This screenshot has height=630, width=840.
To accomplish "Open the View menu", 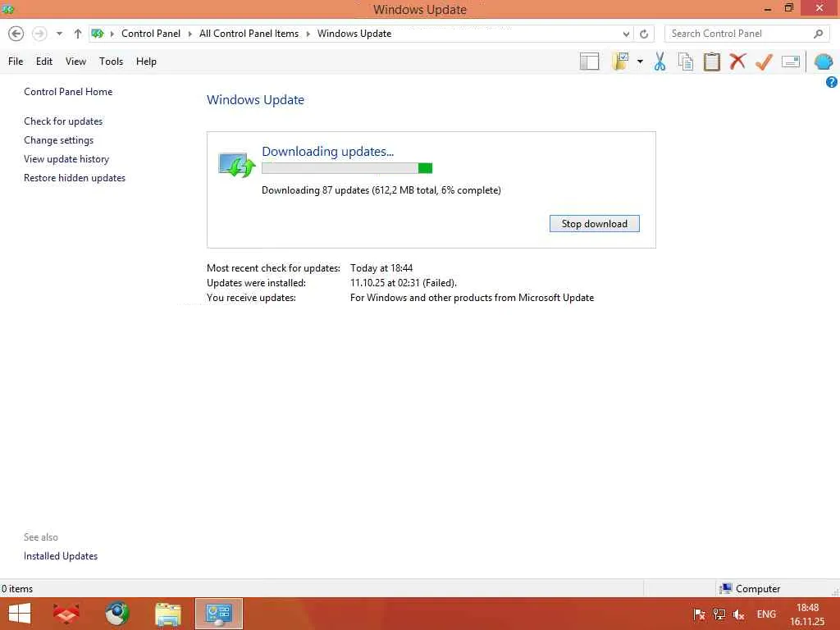I will (75, 61).
